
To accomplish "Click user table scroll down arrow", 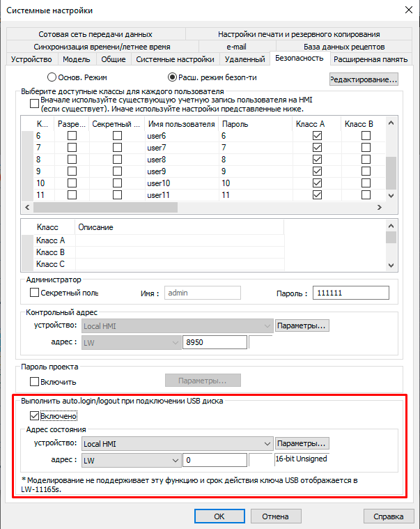I will [x=391, y=196].
